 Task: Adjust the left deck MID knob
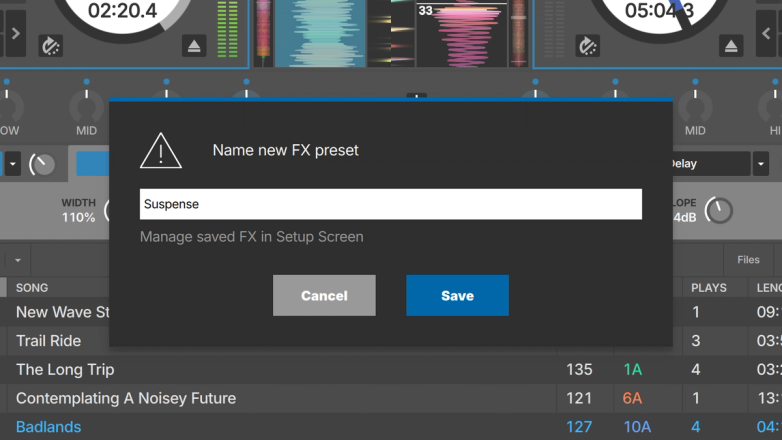pyautogui.click(x=86, y=106)
